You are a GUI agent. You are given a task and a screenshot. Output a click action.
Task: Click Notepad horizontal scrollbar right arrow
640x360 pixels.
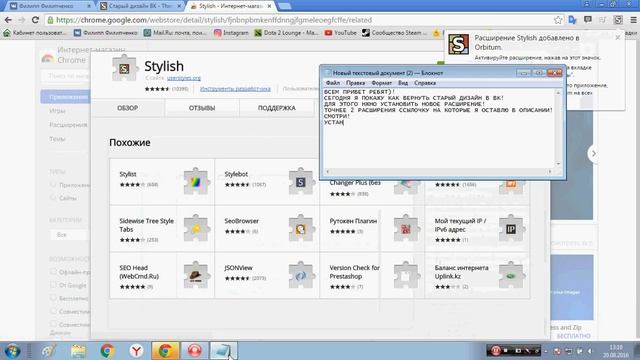click(551, 172)
